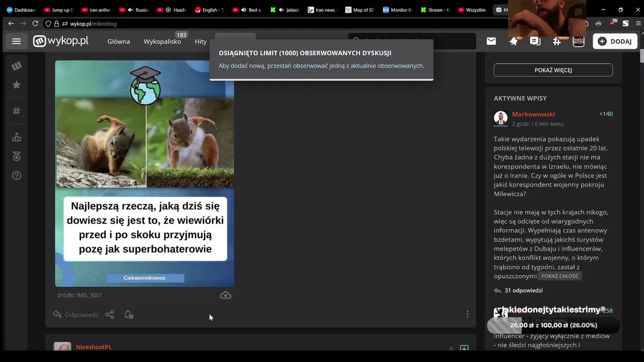The image size is (644, 362).
Task: Click the źródło: IMG_3001 source text
Action: click(80, 295)
